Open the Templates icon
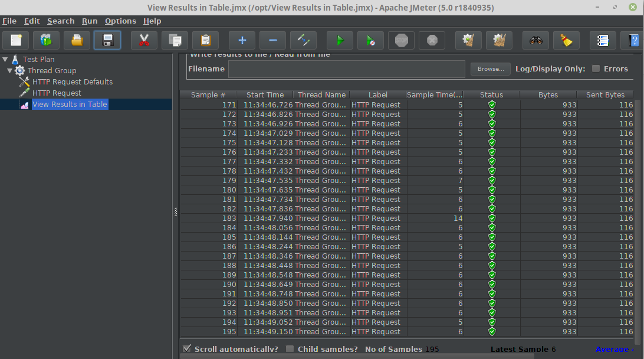Image resolution: width=644 pixels, height=359 pixels. [46, 40]
